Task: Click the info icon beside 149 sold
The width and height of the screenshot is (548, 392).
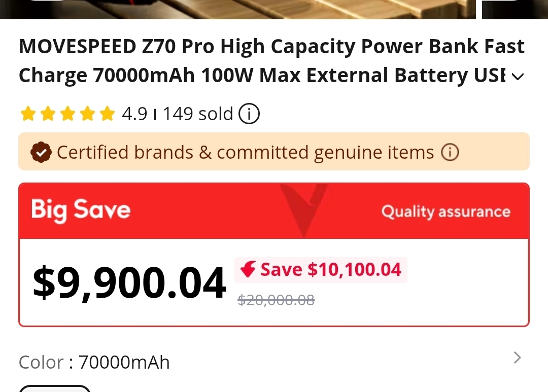Action: [249, 114]
